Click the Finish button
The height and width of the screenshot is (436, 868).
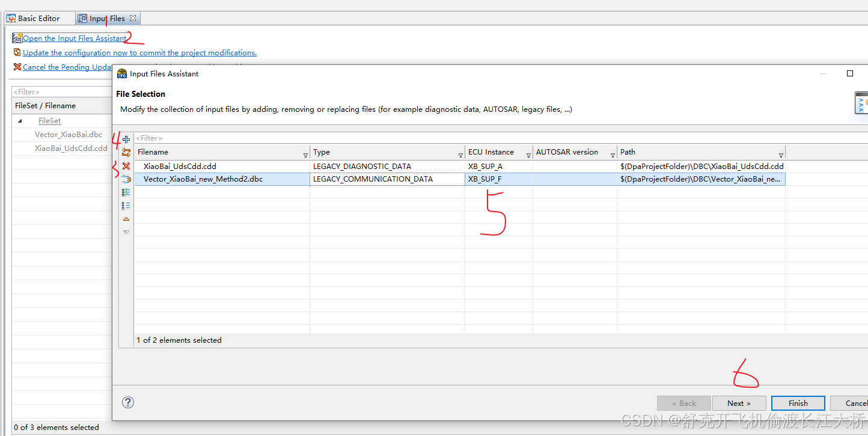pos(798,403)
